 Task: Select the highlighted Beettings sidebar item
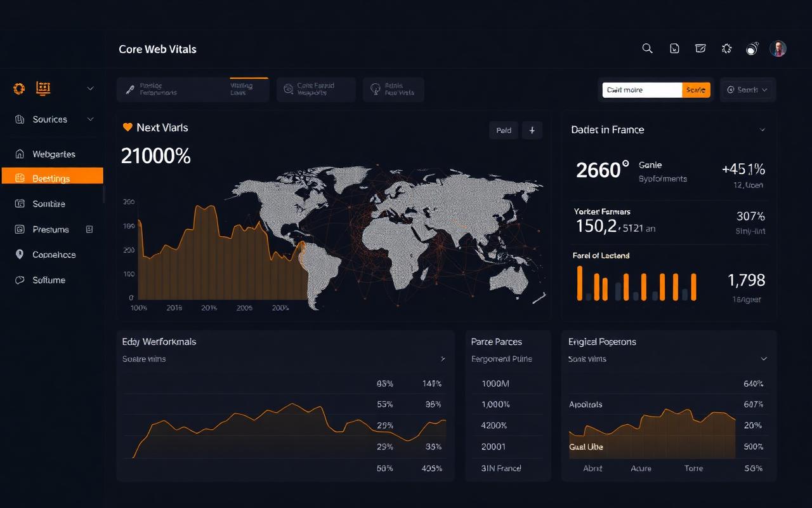click(53, 178)
